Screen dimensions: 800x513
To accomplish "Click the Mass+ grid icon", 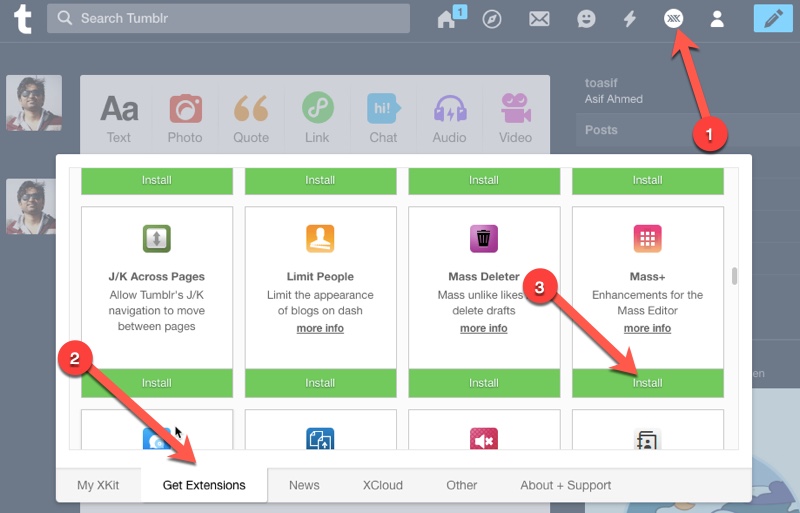I will pos(647,238).
